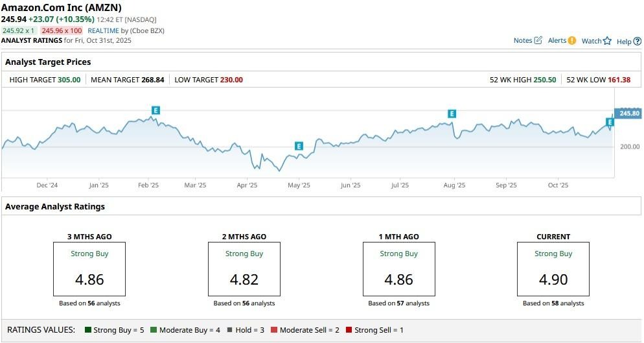Image resolution: width=644 pixels, height=343 pixels.
Task: Click the Watch star icon
Action: (607, 41)
